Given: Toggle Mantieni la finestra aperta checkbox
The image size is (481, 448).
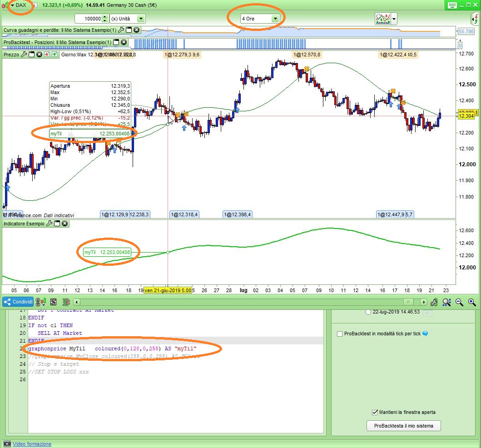Looking at the screenshot, I should pyautogui.click(x=375, y=412).
